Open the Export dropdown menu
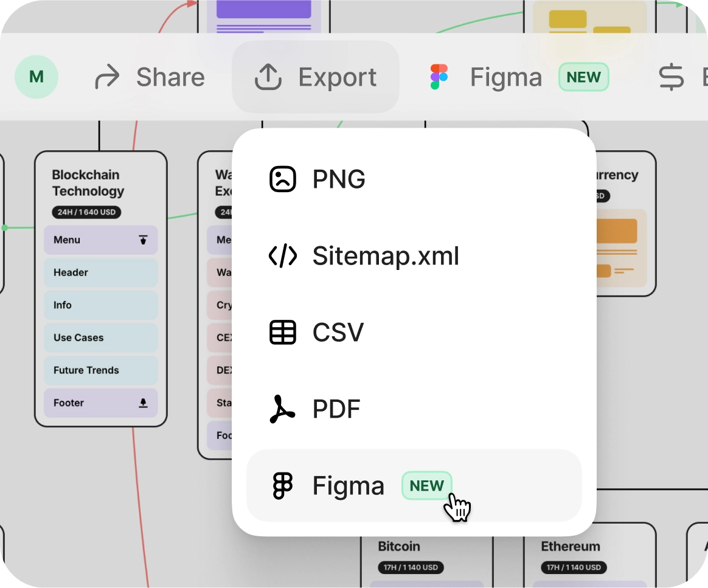708x588 pixels. (x=315, y=77)
